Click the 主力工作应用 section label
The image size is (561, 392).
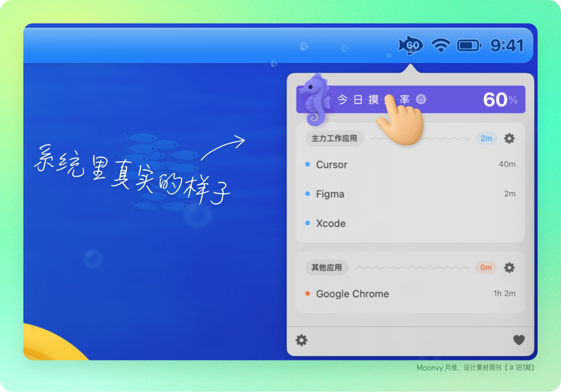(334, 138)
